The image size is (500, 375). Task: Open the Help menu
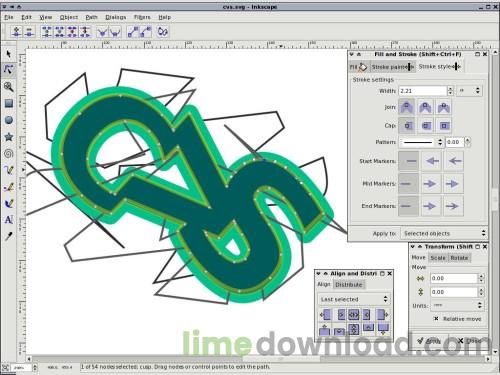coord(164,17)
